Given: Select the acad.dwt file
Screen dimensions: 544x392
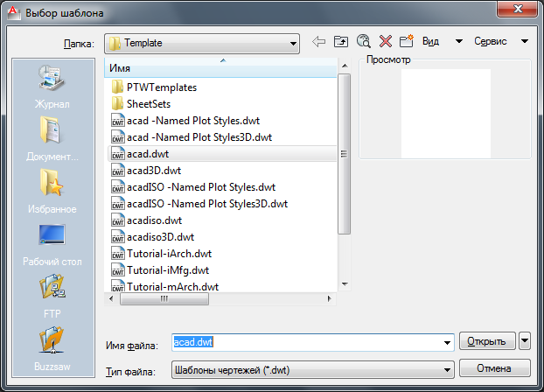Looking at the screenshot, I should 223,154.
